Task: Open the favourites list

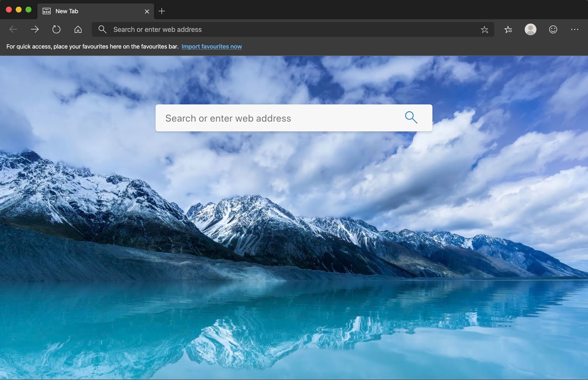Action: [508, 29]
